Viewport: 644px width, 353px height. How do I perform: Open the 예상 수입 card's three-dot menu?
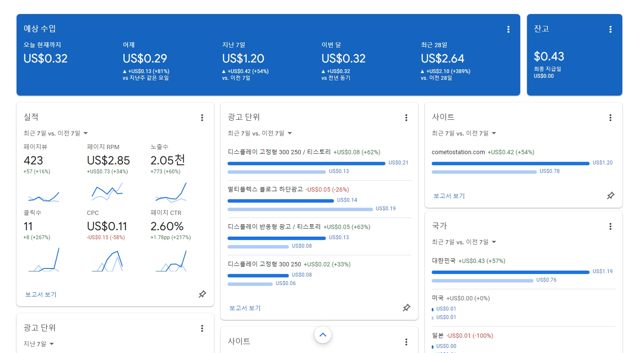[x=508, y=29]
